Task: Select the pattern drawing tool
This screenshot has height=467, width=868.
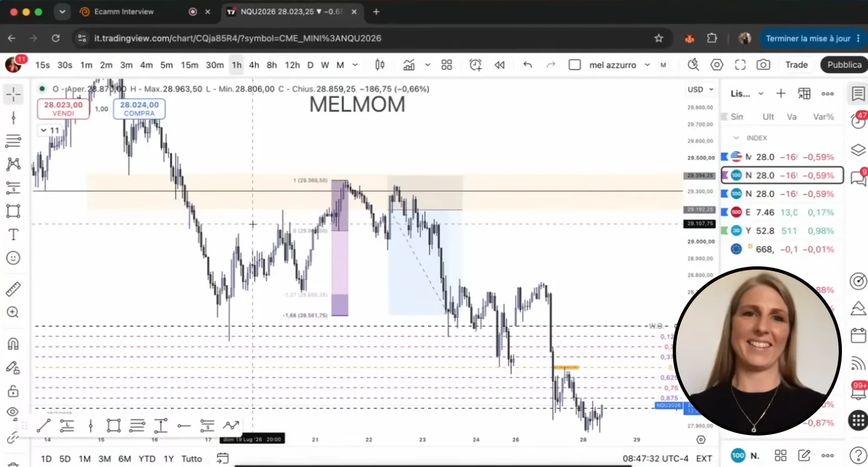Action: click(x=14, y=164)
